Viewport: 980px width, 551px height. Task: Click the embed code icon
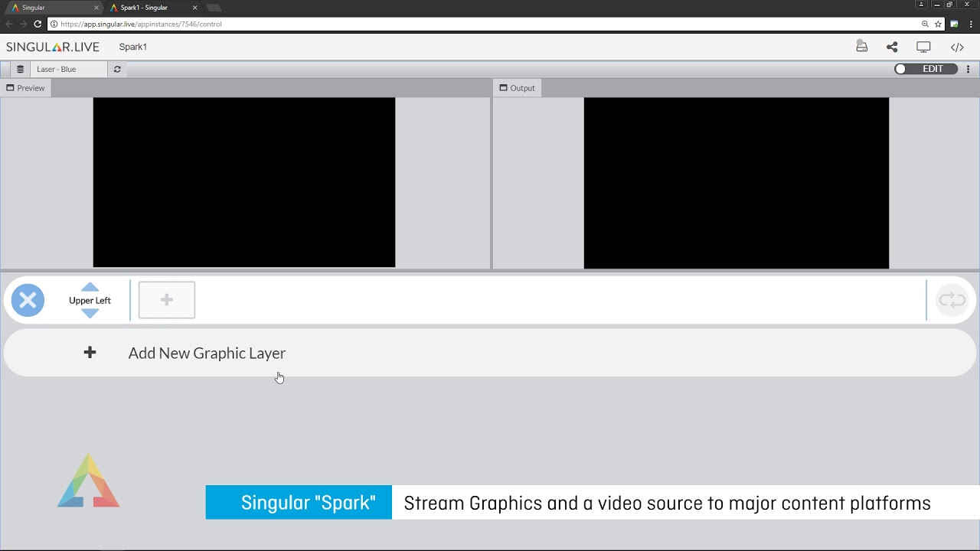click(x=957, y=47)
